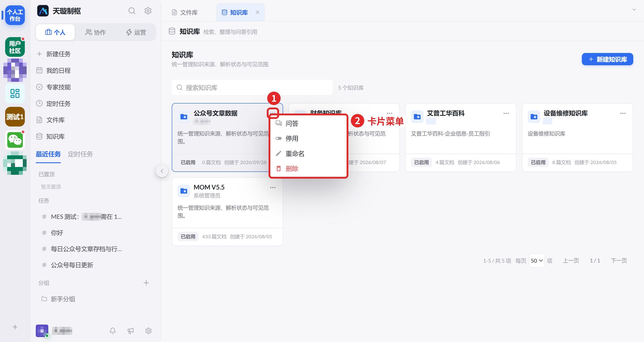644x342 pixels.
Task: Open the WeChat app icon
Action: coord(15,140)
